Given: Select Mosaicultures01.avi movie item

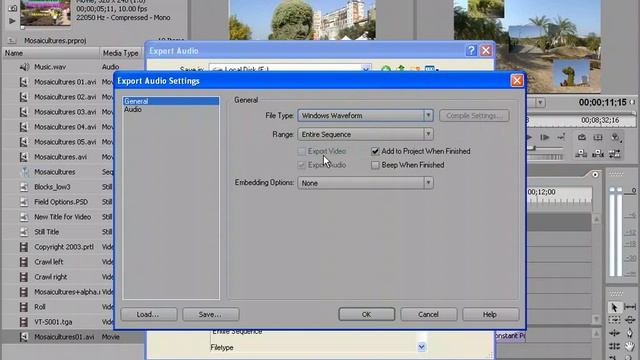Looking at the screenshot, I should (x=64, y=337).
